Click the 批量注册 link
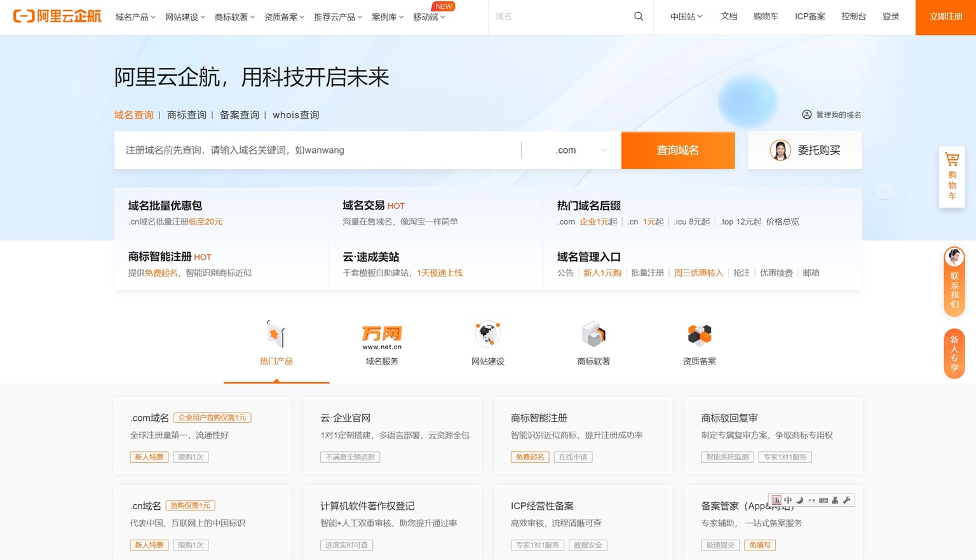This screenshot has width=976, height=560. pos(647,273)
